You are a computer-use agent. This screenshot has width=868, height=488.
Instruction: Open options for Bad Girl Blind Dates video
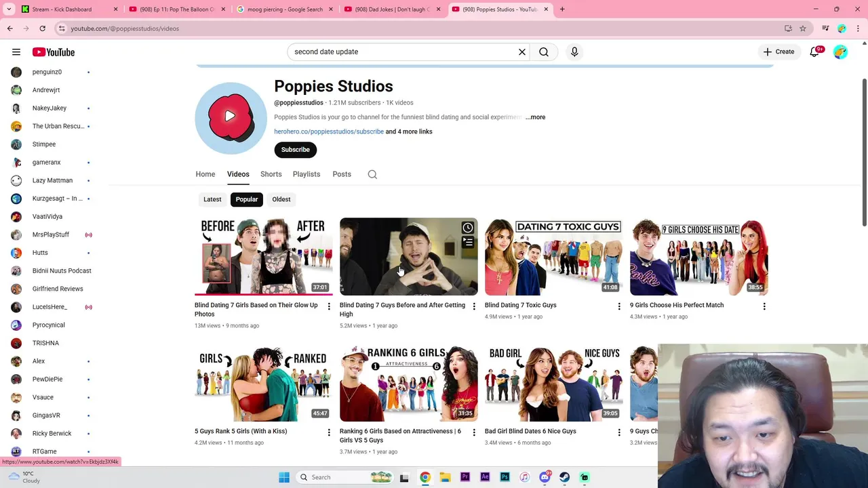[x=619, y=432]
